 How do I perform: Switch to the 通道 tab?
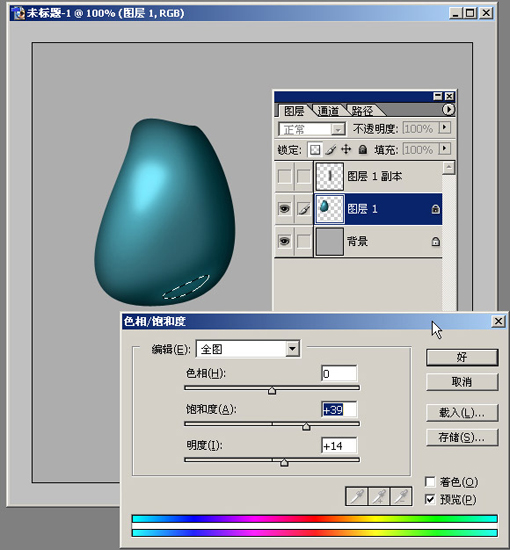[x=328, y=111]
